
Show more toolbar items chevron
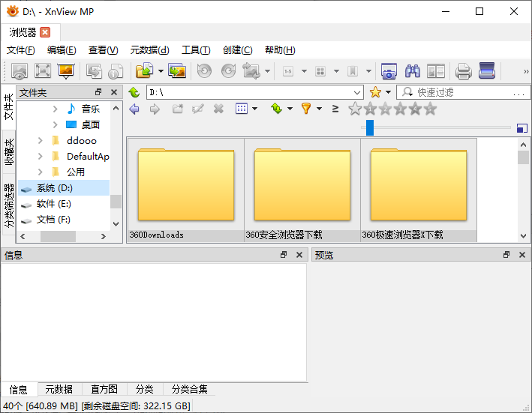pyautogui.click(x=526, y=71)
